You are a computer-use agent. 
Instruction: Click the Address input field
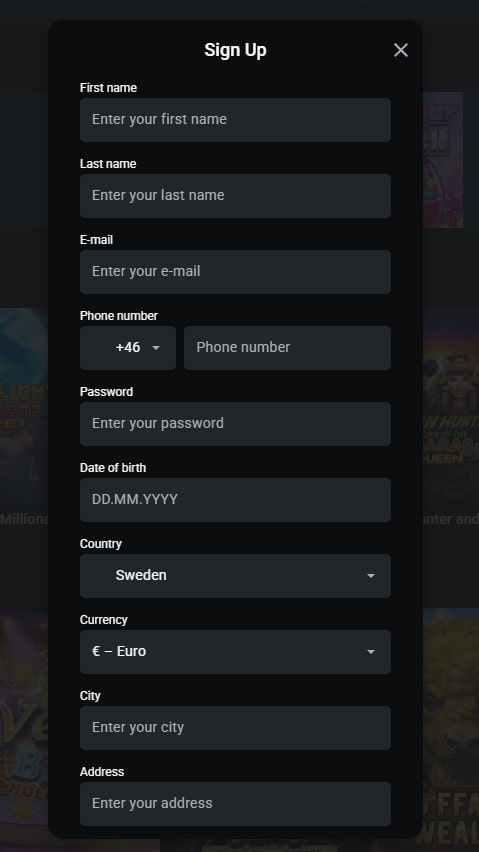point(235,804)
